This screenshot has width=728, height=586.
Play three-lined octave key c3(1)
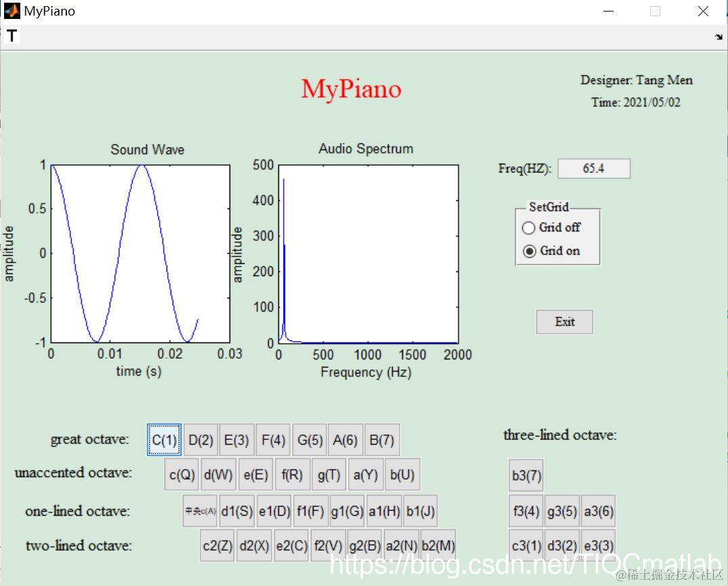point(526,545)
